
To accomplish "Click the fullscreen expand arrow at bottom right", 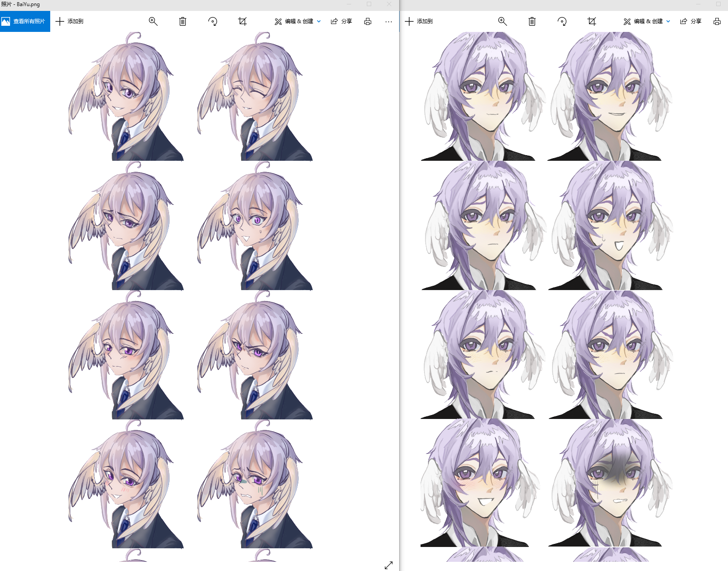I will 389,564.
